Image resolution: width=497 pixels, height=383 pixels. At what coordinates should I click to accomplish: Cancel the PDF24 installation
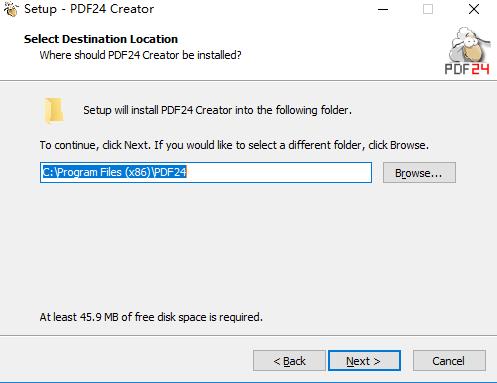[449, 361]
